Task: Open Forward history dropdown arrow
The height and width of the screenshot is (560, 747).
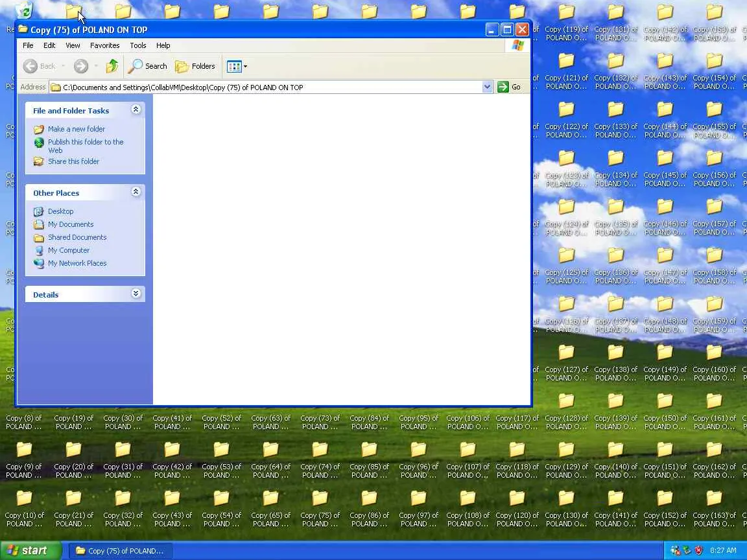Action: [96, 66]
